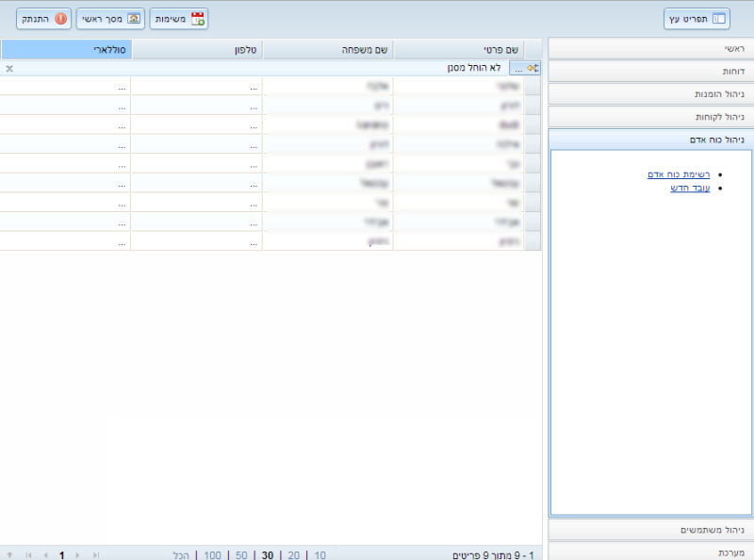
Task: Sort by the שם פרטי column header
Action: pos(459,50)
